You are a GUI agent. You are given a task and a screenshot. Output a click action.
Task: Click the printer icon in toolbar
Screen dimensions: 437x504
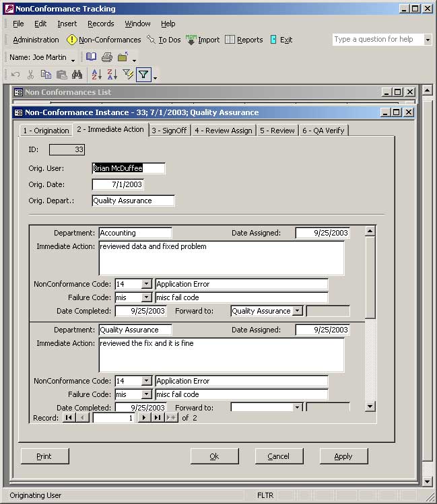[107, 57]
